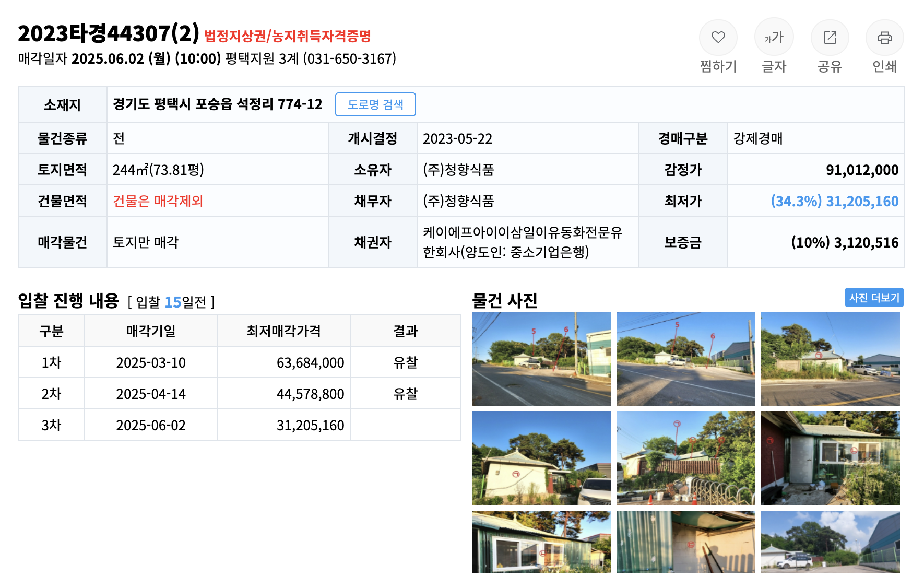Click price 63,684,000 in bid table
Viewport: 924px width, 588px height.
311,362
